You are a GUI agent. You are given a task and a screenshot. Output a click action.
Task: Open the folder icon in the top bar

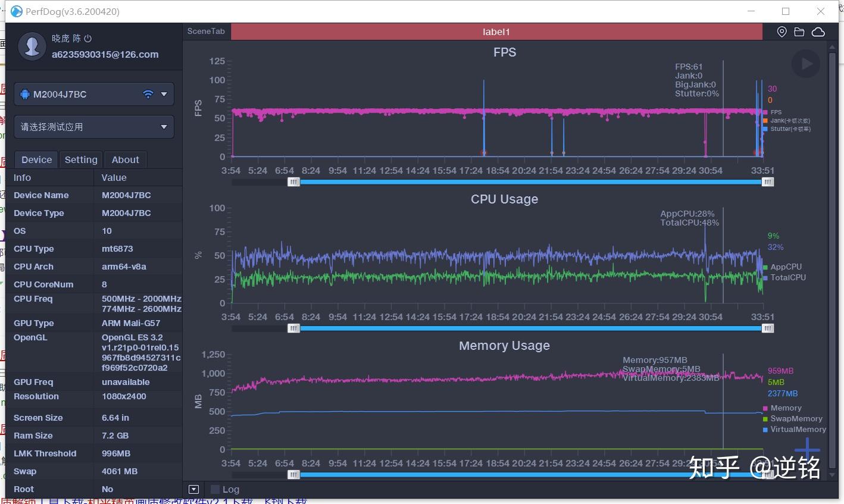click(x=799, y=32)
